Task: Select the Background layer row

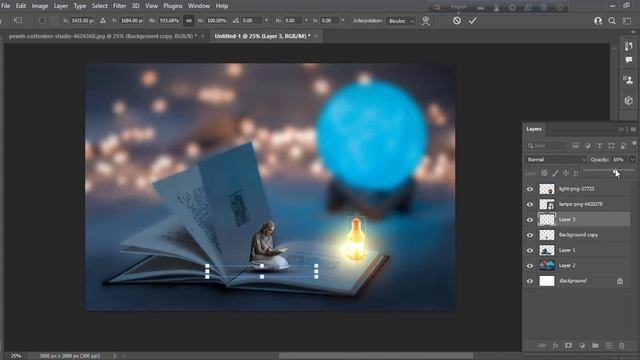Action: pos(577,281)
